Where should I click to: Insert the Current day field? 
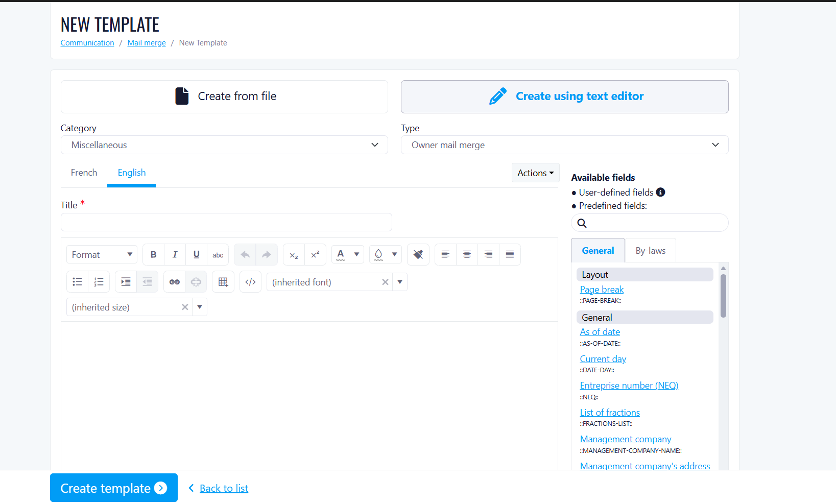click(603, 359)
